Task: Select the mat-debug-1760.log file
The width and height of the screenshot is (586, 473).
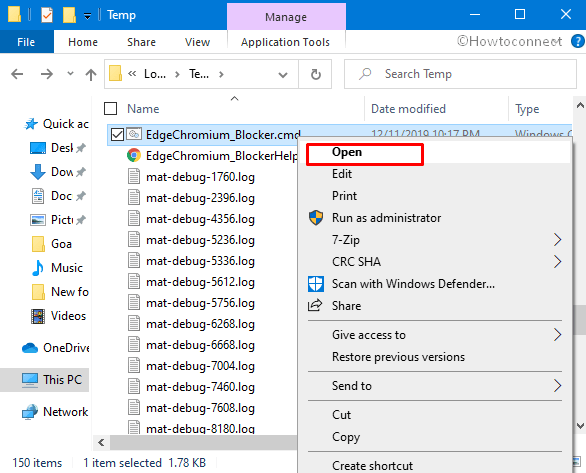Action: click(200, 176)
